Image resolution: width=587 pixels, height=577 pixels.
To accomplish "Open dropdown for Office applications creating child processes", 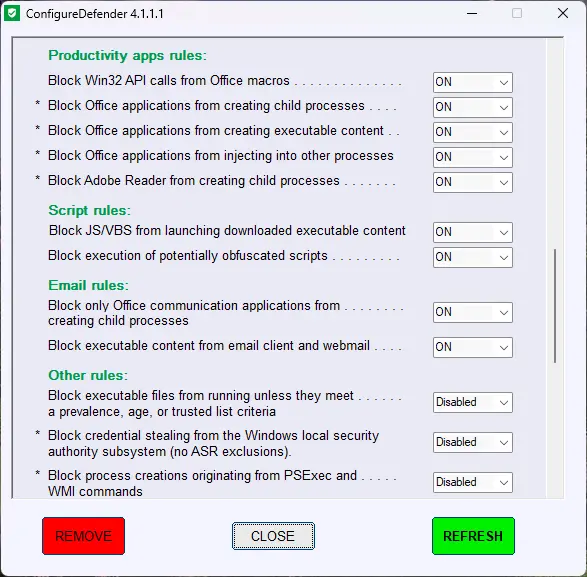I will [x=472, y=107].
